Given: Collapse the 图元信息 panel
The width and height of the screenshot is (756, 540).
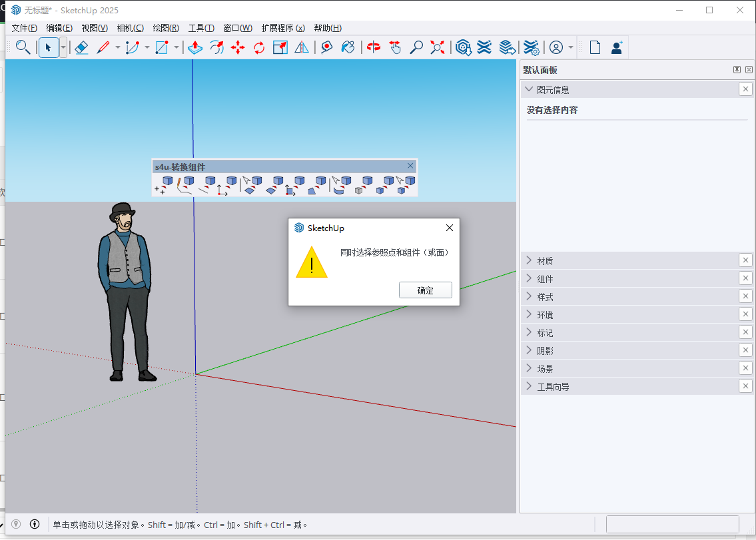Looking at the screenshot, I should coord(529,89).
